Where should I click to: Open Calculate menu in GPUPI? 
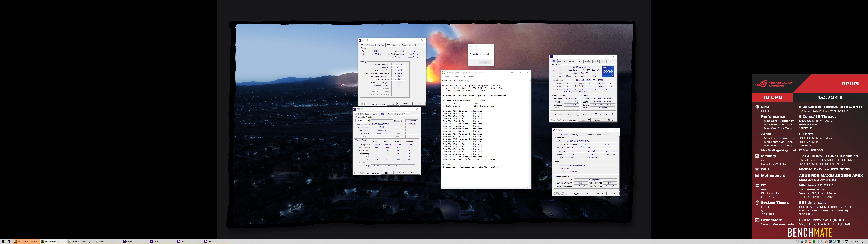point(446,77)
